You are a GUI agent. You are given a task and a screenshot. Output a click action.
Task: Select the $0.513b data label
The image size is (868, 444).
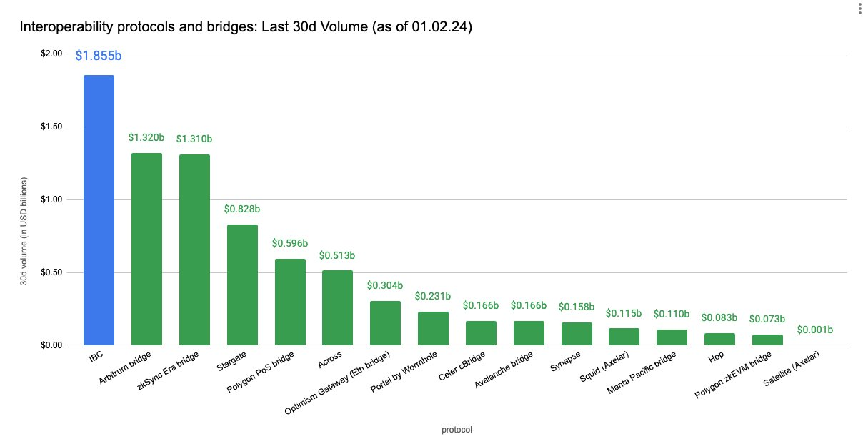pos(337,255)
